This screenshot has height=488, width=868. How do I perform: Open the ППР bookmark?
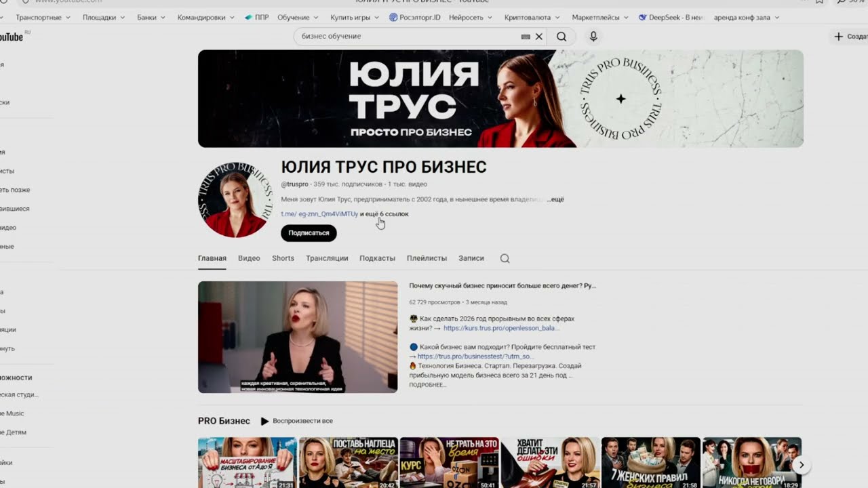coord(256,18)
